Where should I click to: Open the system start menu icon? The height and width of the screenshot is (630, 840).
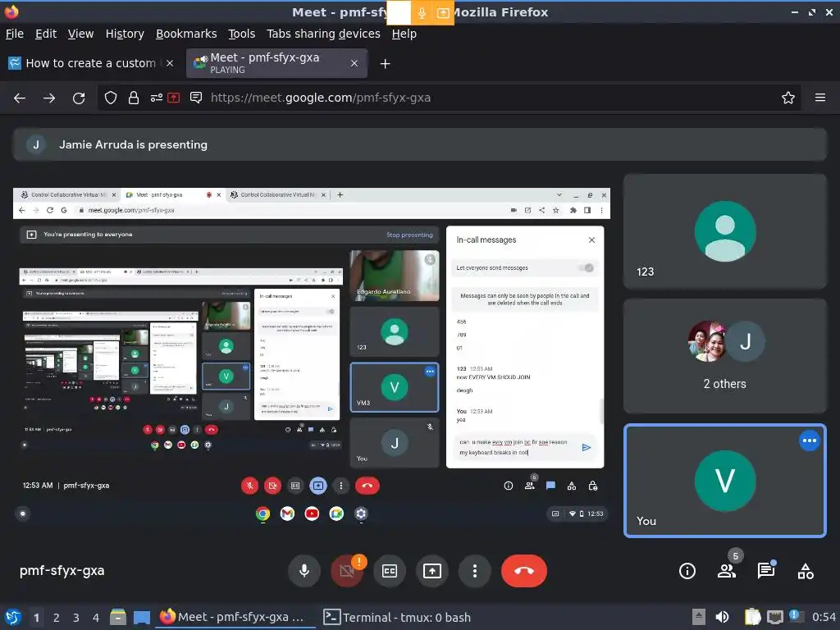point(13,618)
